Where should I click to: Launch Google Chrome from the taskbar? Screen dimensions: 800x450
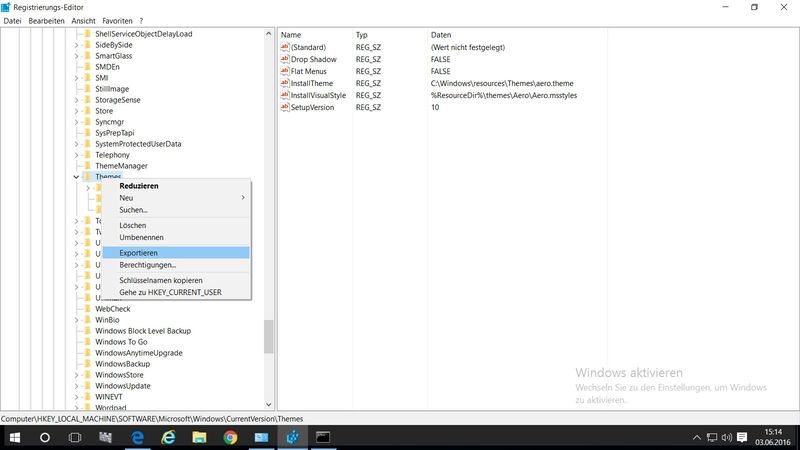[231, 437]
